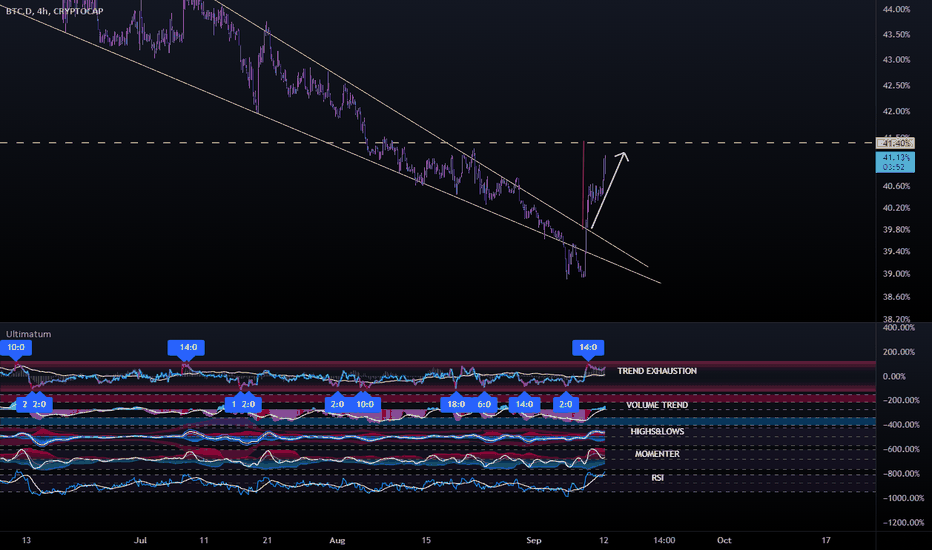Click the 14:0 label above the Jul 11 peak

(x=186, y=347)
